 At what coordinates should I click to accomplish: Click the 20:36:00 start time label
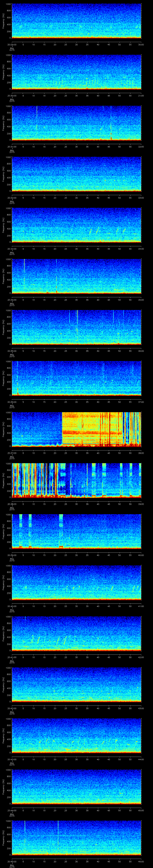[x=12, y=402]
